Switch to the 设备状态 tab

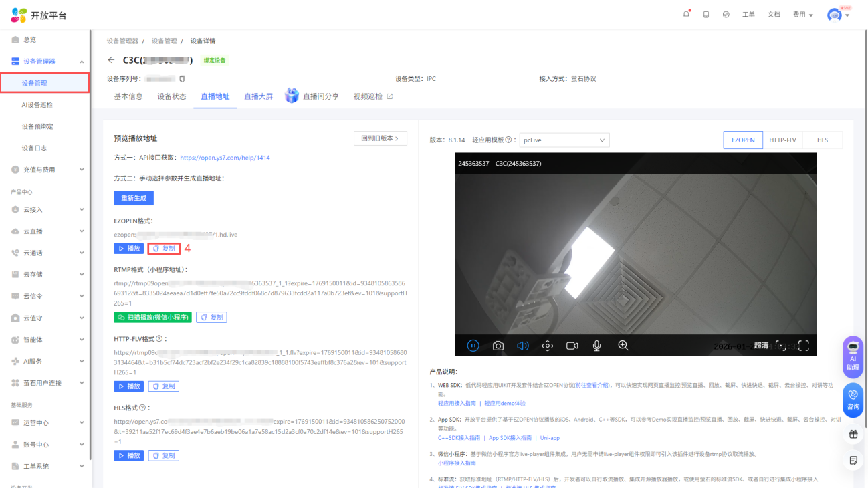(172, 96)
